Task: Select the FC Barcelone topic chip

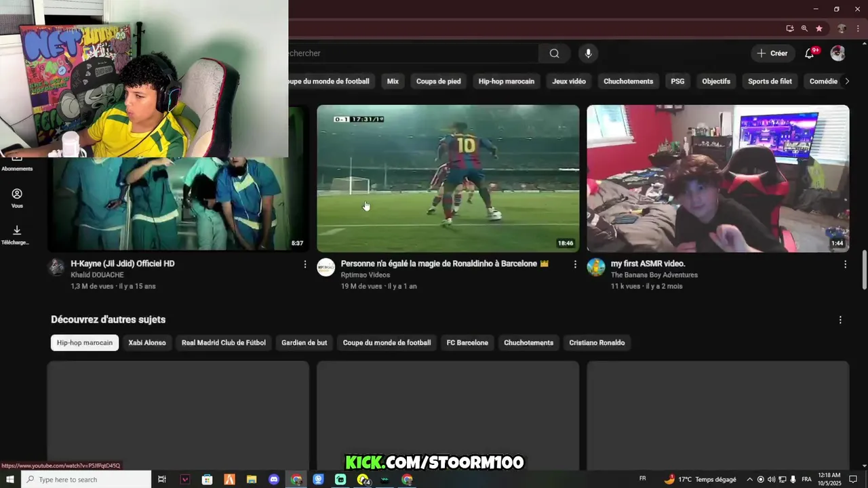Action: pos(467,343)
